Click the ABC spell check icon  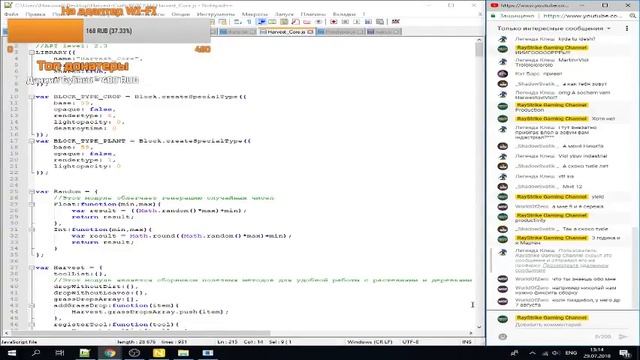(x=396, y=22)
